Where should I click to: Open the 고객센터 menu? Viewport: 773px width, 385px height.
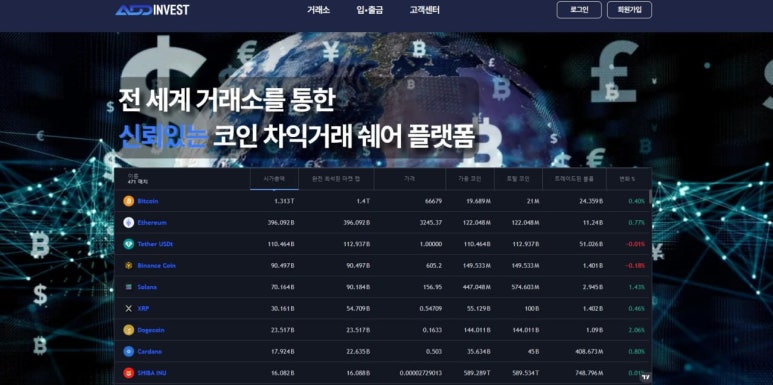424,10
